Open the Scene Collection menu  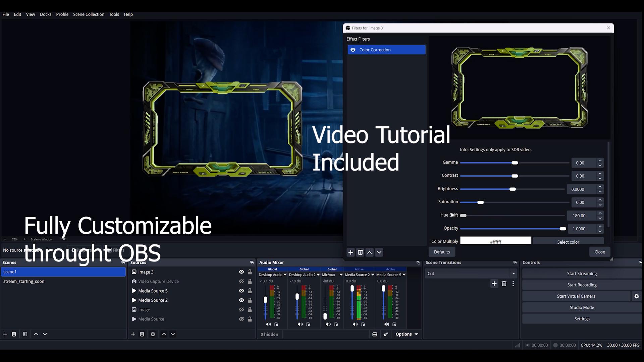tap(89, 14)
